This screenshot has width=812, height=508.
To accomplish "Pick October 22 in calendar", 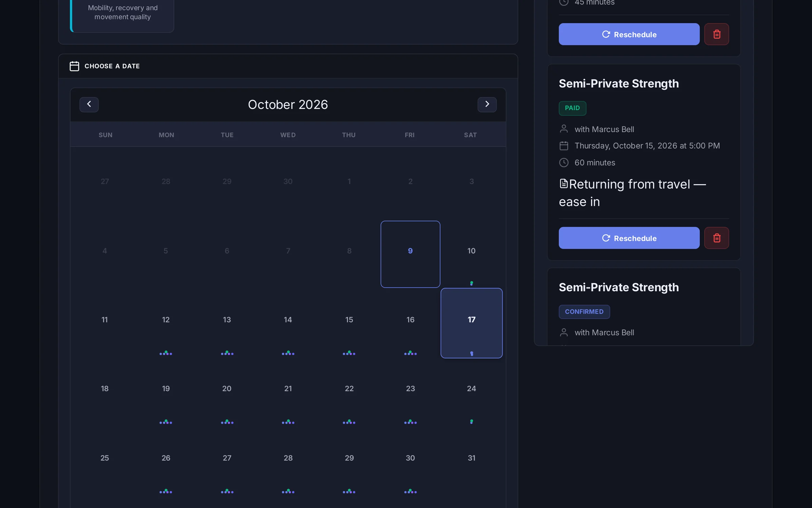I will (x=349, y=392).
